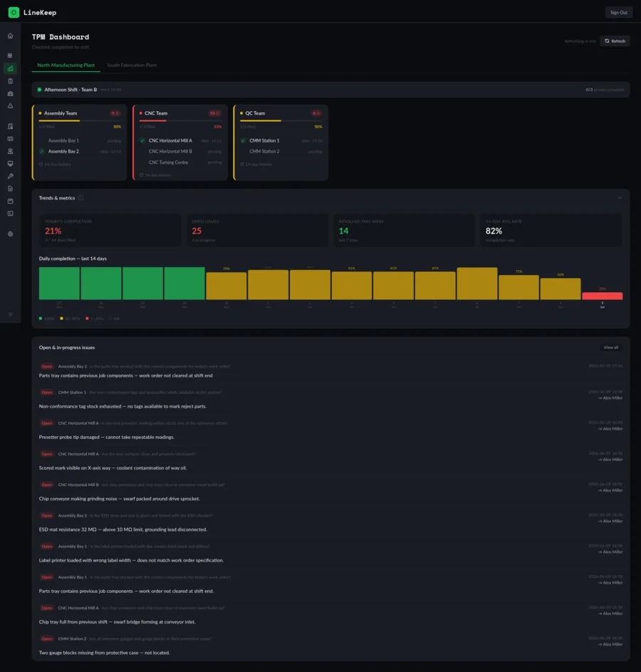
Task: Open Assembly Team 14-day history link
Action: (55, 165)
